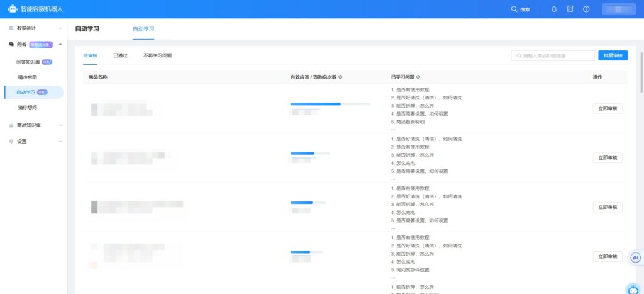Collapse the 问答 menu chevron
This screenshot has width=644, height=294.
60,44
